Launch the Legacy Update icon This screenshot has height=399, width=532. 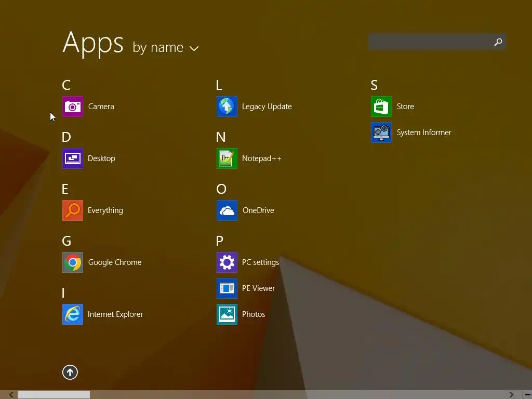[x=227, y=107]
